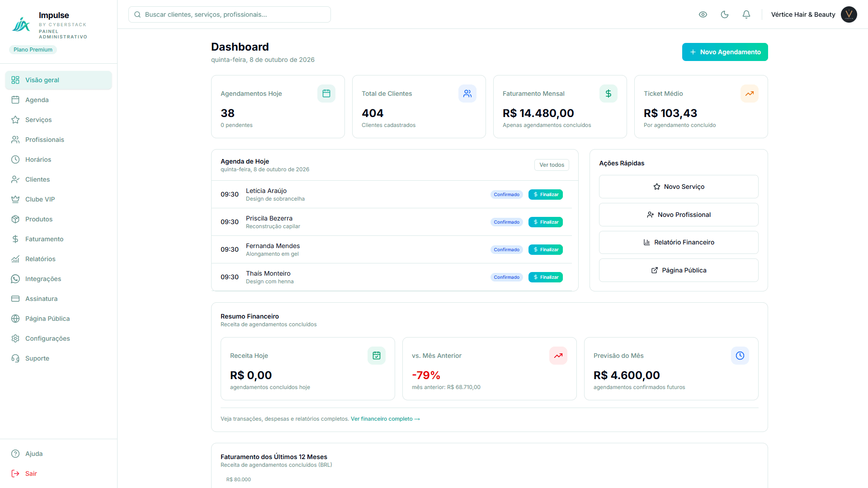Open Visão geral in sidebar
The image size is (868, 488).
58,80
